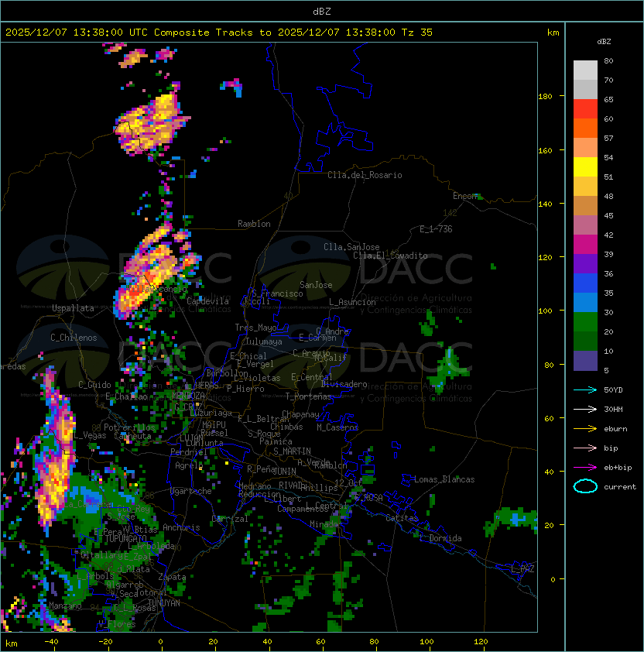
Task: Pick the purple swatch in dBZ legend
Action: [x=585, y=263]
